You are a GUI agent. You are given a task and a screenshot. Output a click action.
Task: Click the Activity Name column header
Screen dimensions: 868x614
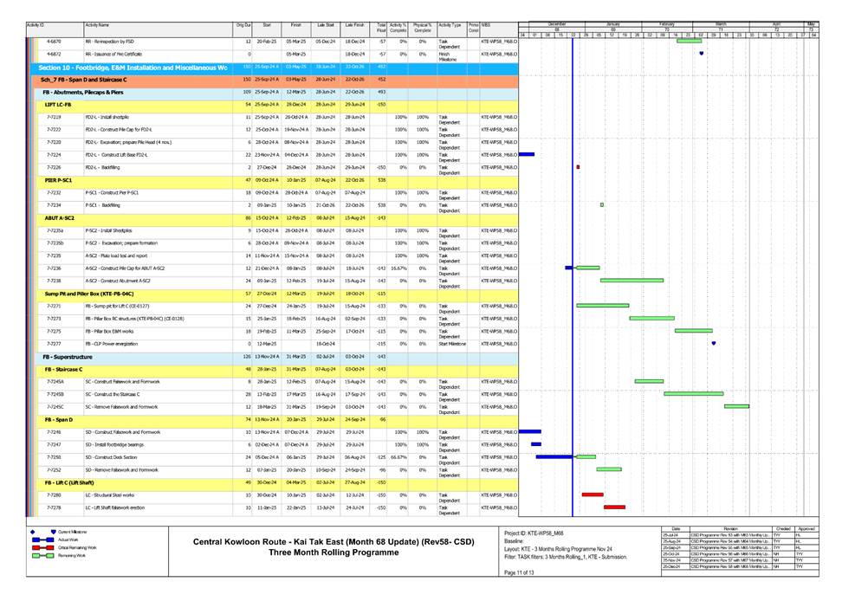pos(157,27)
